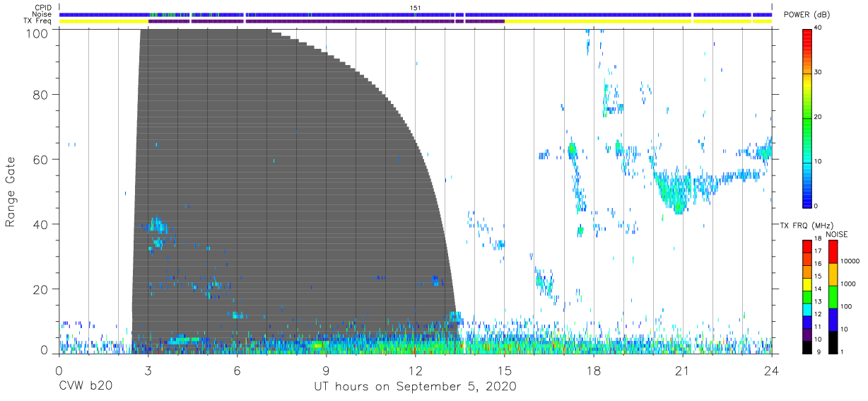Click the power scale label '30'
Image resolution: width=868 pixels, height=401 pixels.
pyautogui.click(x=819, y=72)
